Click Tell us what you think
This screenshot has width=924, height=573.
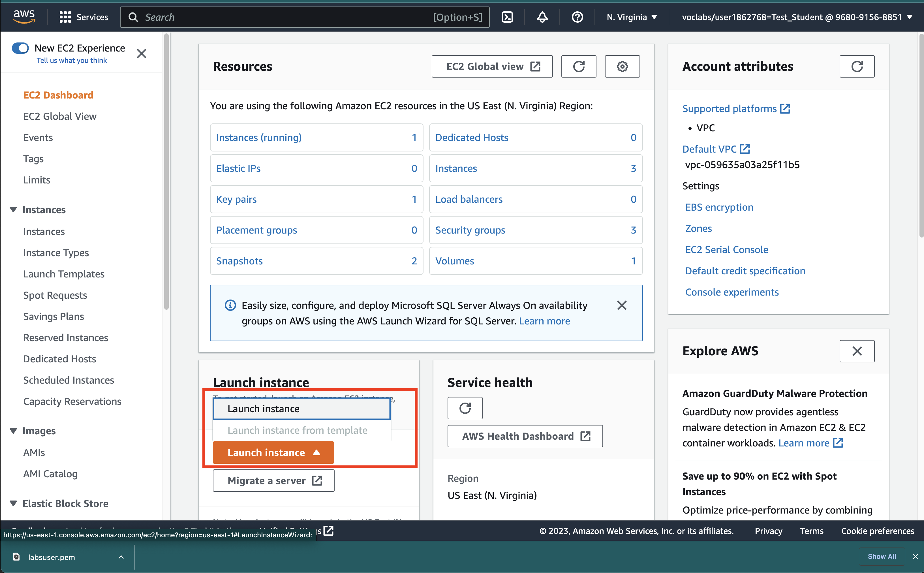(x=72, y=60)
